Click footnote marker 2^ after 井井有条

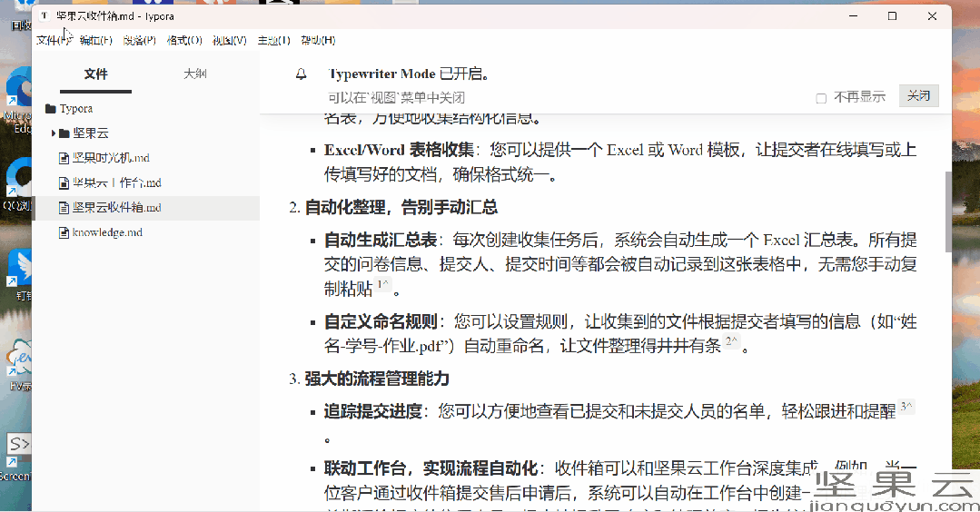click(x=731, y=341)
